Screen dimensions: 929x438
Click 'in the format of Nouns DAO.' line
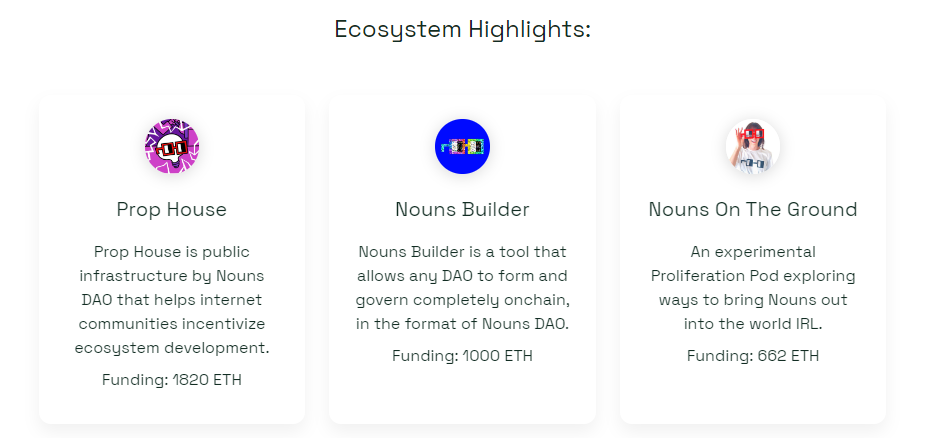pos(463,324)
